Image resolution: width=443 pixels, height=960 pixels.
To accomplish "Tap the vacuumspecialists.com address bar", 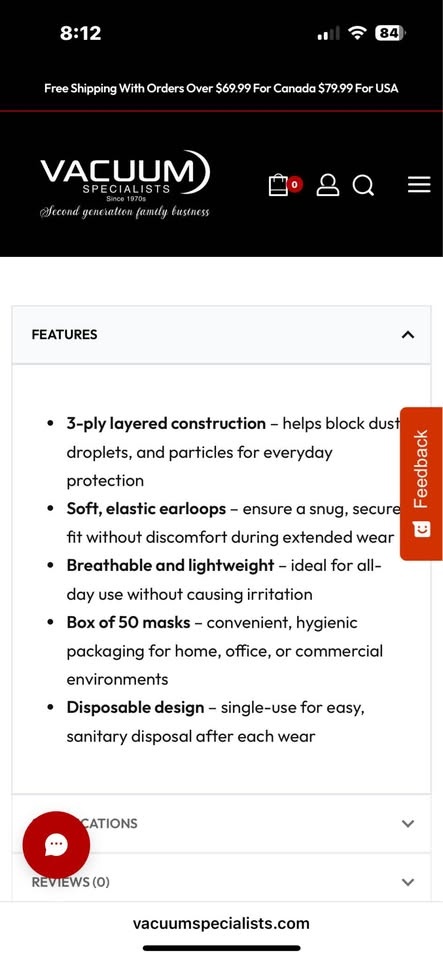I will pyautogui.click(x=222, y=923).
